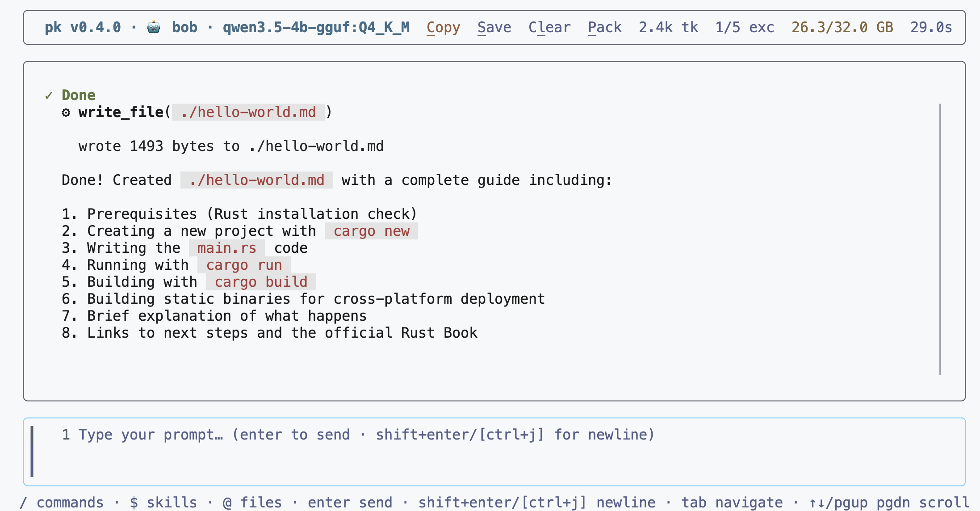Click the robot agent icon
980x511 pixels.
153,27
